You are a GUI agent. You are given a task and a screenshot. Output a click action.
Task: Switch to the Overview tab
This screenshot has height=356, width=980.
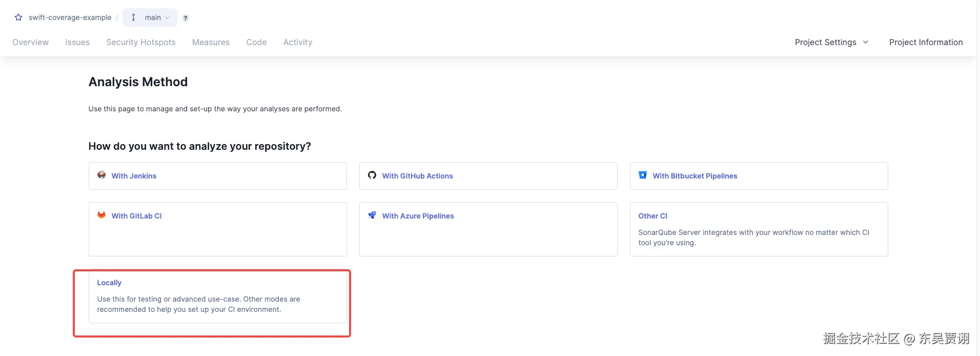(30, 42)
